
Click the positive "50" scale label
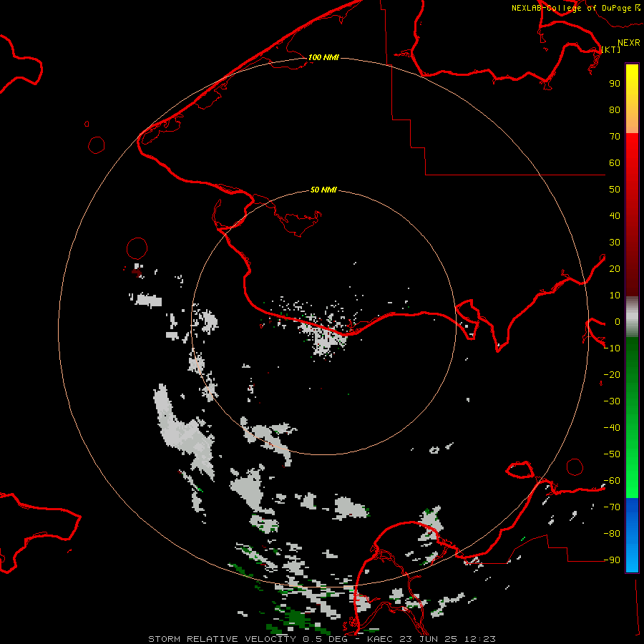[x=615, y=190]
